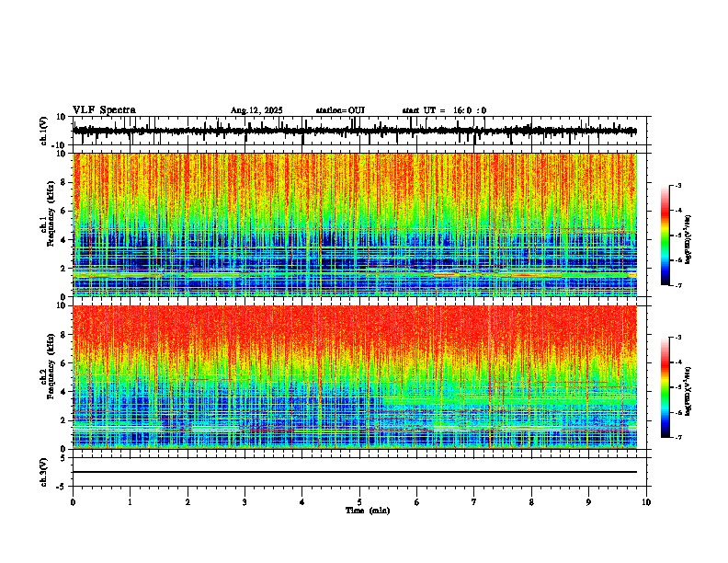Click the time axis tick label "9"
This screenshot has height=563, width=728.
[588, 502]
